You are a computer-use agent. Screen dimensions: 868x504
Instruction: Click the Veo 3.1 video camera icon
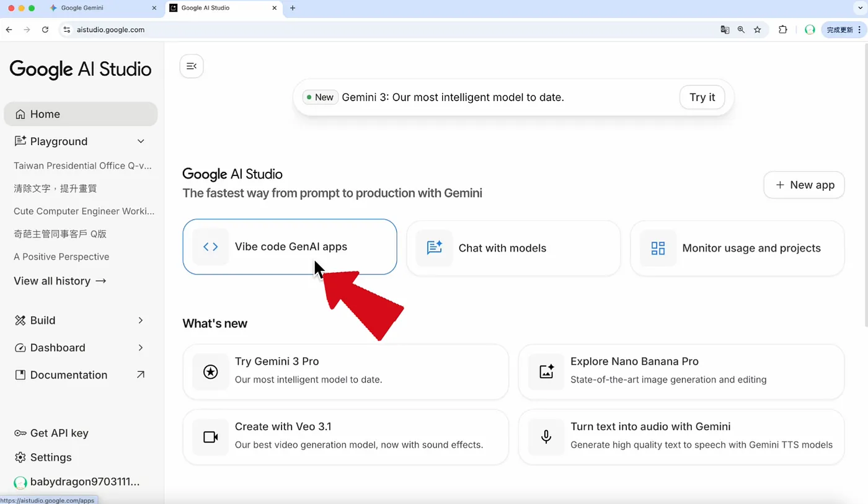[210, 437]
